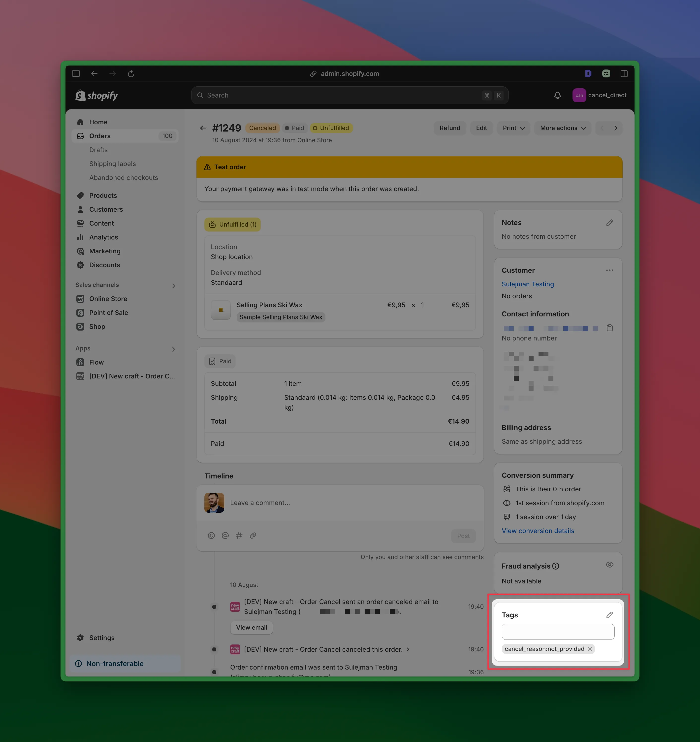The width and height of the screenshot is (700, 742).
Task: Open the Flow app from the sidebar
Action: [x=96, y=362]
